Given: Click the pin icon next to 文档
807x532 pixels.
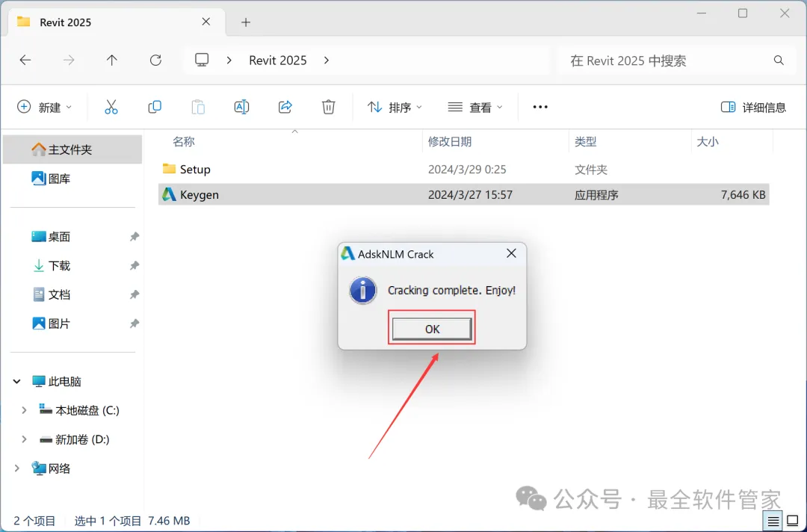Looking at the screenshot, I should click(134, 295).
